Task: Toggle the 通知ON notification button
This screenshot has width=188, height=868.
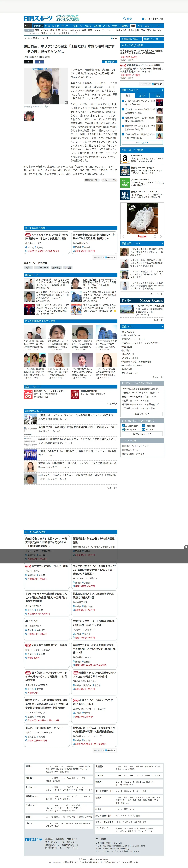Action: coord(110,62)
